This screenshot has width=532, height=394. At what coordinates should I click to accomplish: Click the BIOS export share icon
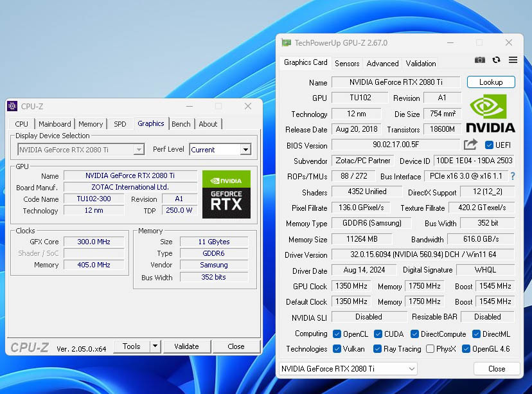pos(471,145)
